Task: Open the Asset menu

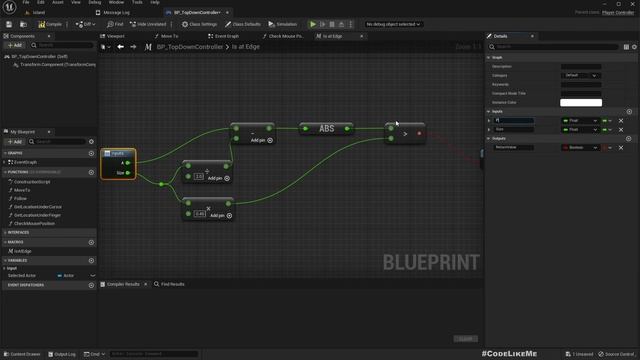Action: [x=58, y=2]
